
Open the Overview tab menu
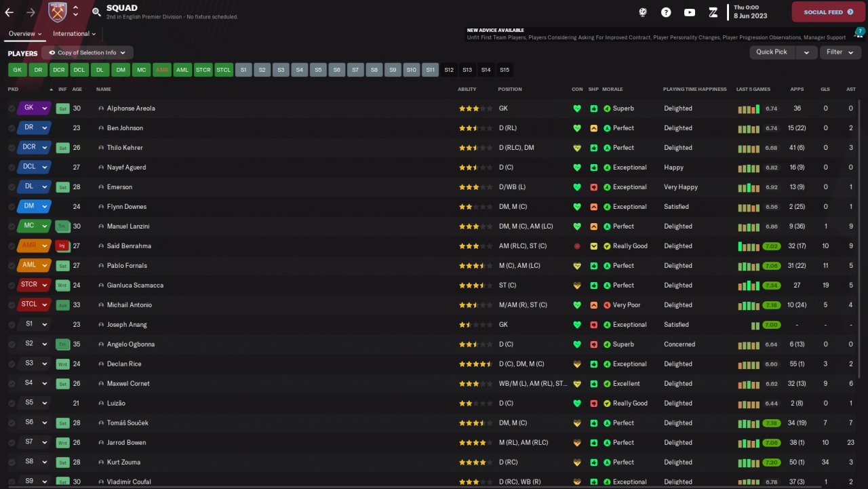(x=25, y=34)
